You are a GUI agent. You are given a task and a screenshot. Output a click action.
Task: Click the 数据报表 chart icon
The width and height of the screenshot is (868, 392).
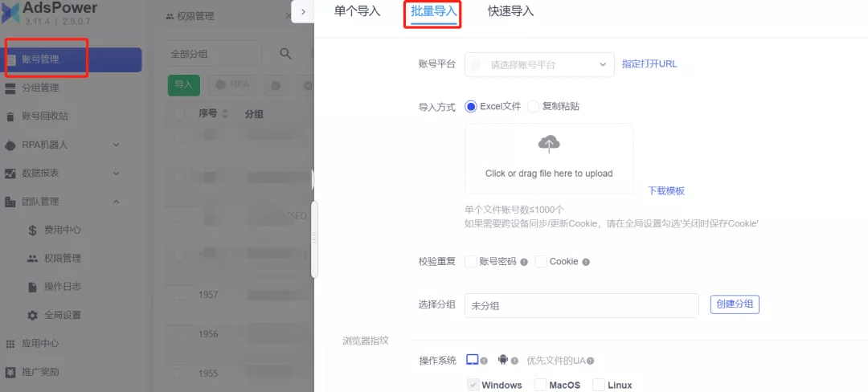coord(10,174)
